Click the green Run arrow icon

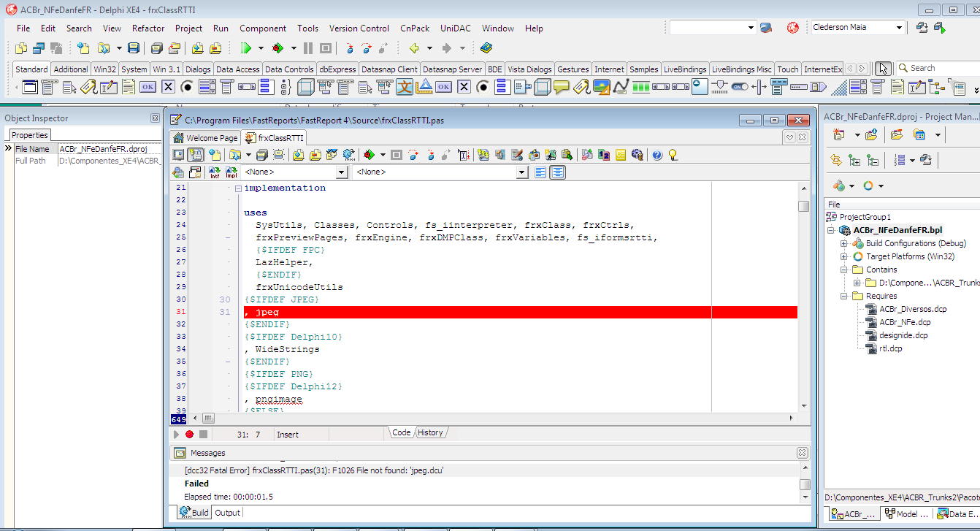tap(245, 48)
